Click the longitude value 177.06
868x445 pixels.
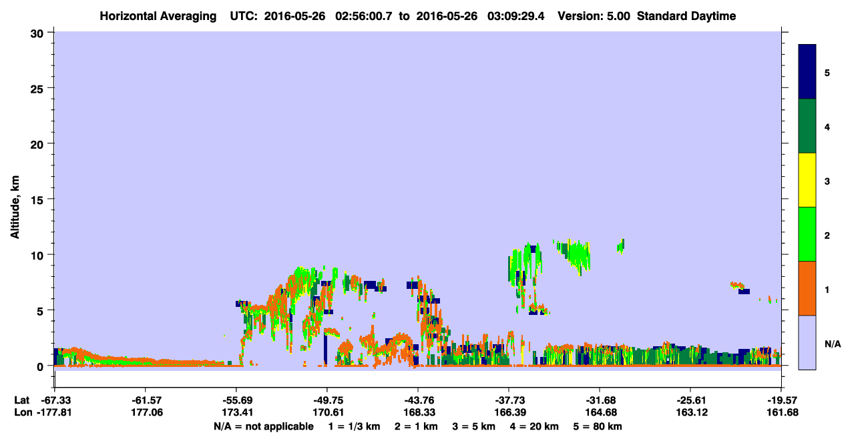coord(147,412)
